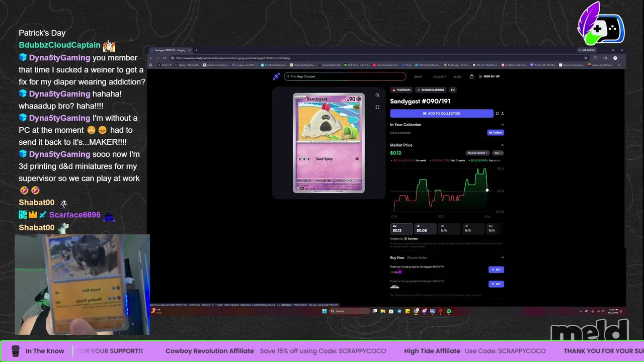The image size is (644, 362).
Task: Click the white data point on price chart
Action: [487, 191]
